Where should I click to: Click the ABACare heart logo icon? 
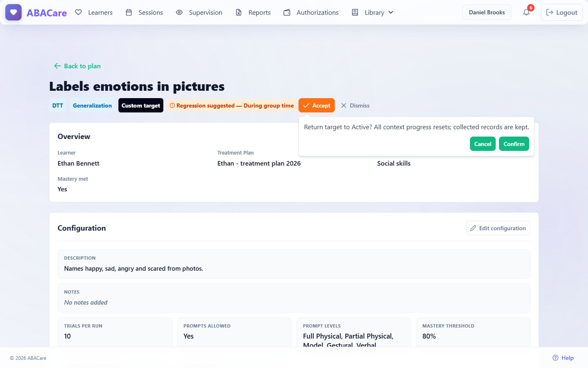click(13, 12)
